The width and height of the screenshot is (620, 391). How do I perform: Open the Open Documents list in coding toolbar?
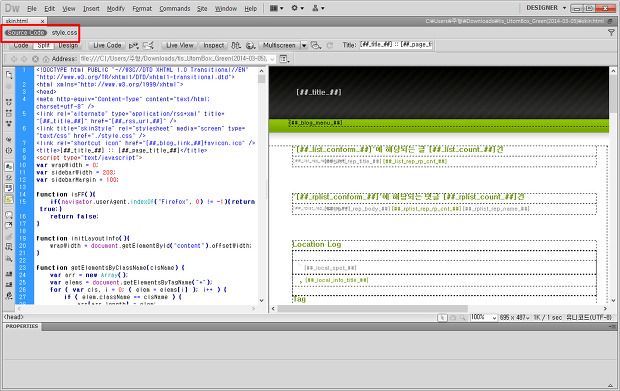tap(9, 75)
